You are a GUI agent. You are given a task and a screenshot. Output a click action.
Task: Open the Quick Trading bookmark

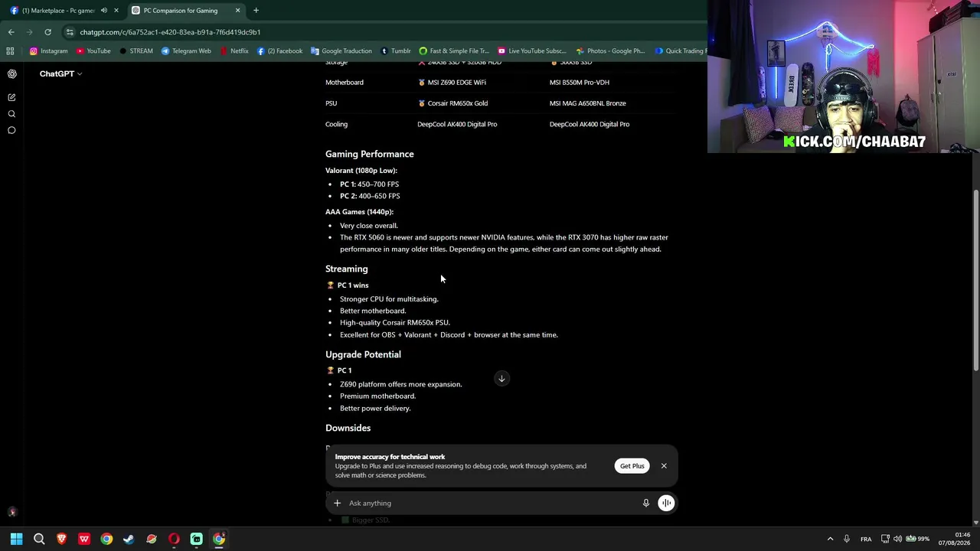[x=680, y=51]
